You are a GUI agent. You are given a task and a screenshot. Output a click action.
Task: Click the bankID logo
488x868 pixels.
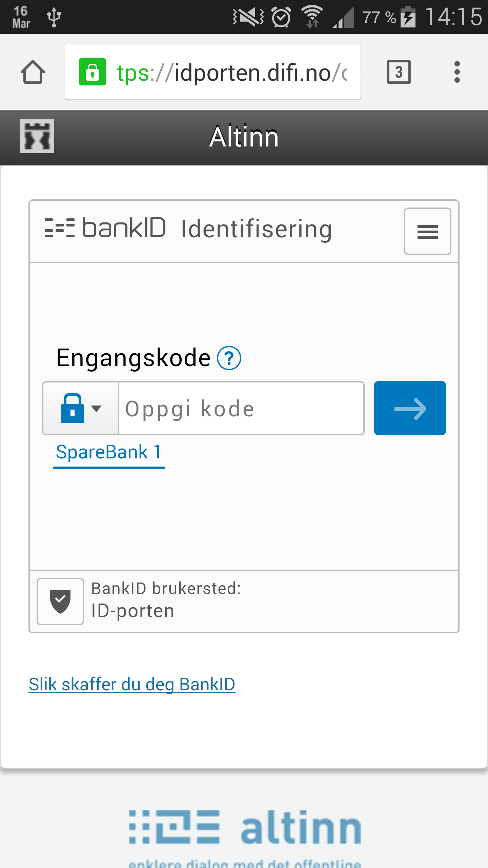(105, 228)
